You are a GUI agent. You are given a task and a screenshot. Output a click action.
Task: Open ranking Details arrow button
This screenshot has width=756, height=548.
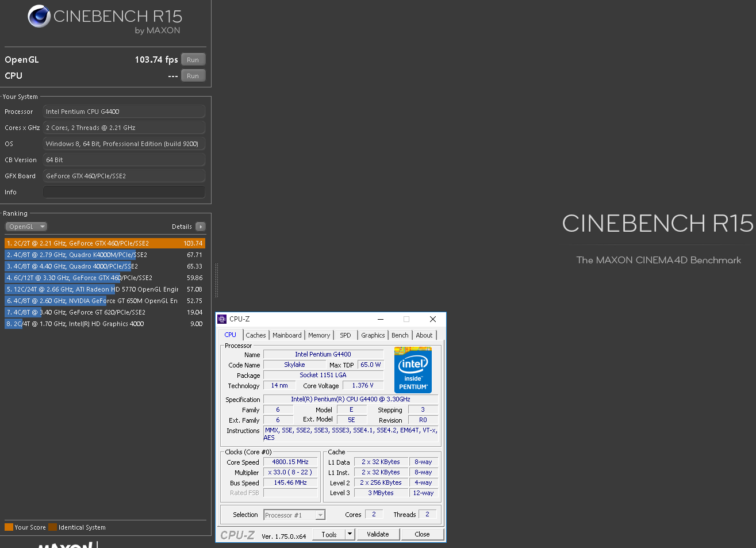pos(200,227)
